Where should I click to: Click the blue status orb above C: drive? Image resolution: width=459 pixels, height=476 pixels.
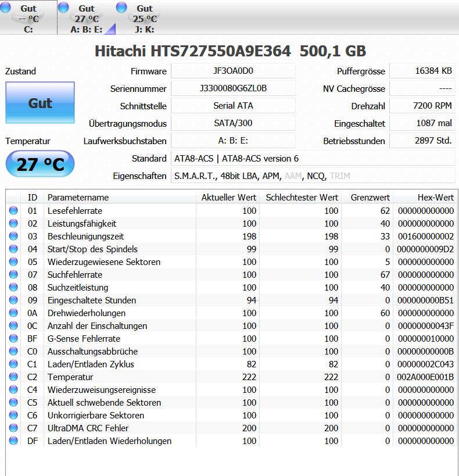(5, 8)
